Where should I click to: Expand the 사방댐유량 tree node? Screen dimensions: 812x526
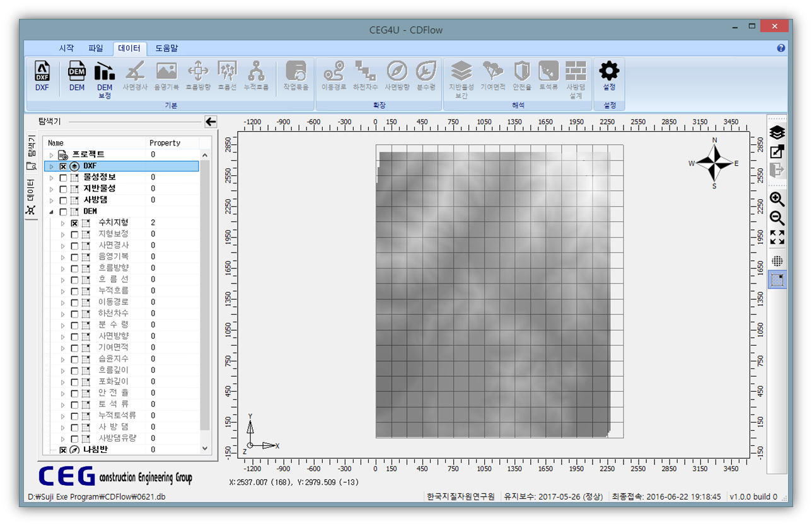(62, 438)
